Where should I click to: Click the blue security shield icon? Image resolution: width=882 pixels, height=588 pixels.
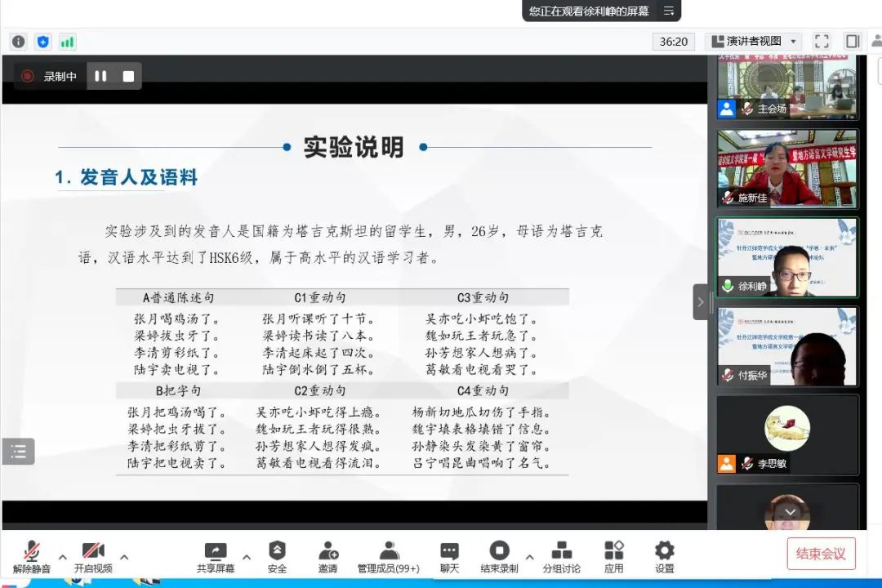pyautogui.click(x=42, y=42)
